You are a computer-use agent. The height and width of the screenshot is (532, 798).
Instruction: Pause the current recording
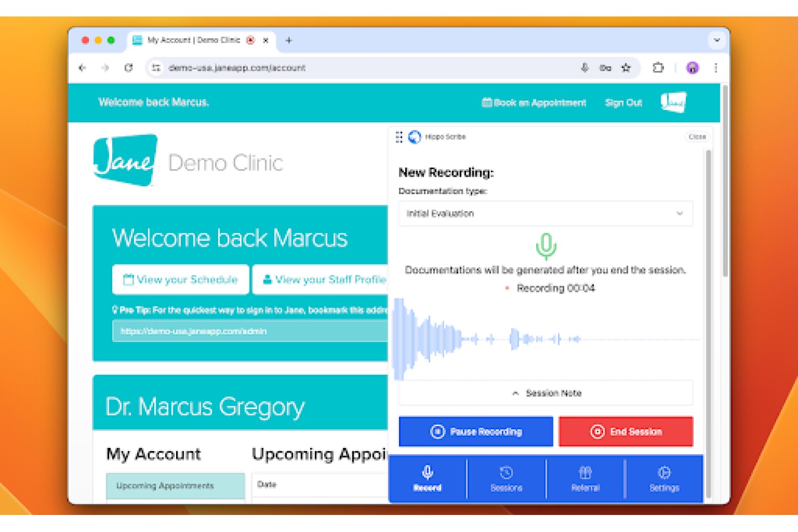(476, 431)
